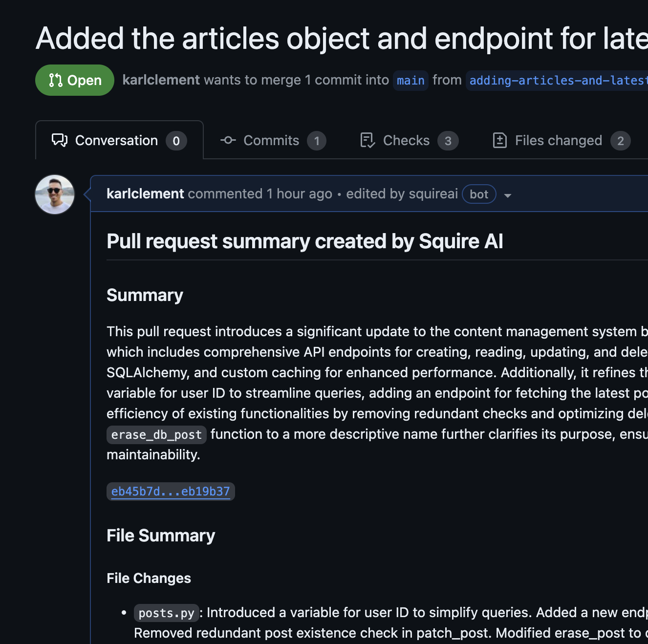The width and height of the screenshot is (648, 644).
Task: Open commit range eb45b7d...eb19b37 link
Action: coord(171,492)
